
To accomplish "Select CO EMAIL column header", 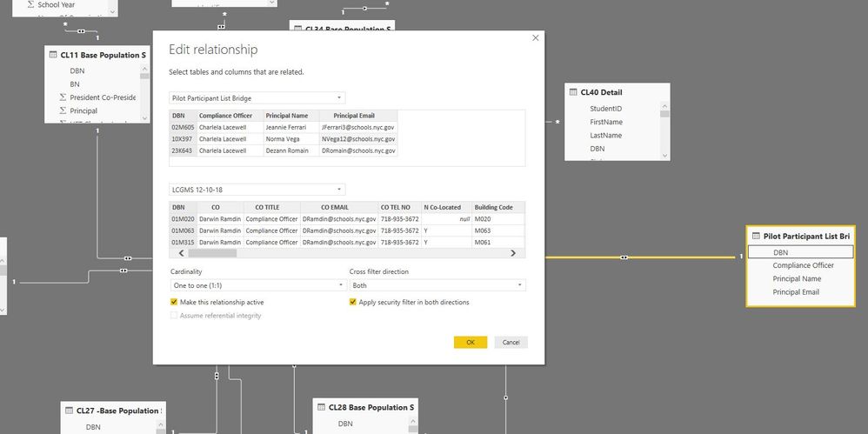I will (x=339, y=207).
